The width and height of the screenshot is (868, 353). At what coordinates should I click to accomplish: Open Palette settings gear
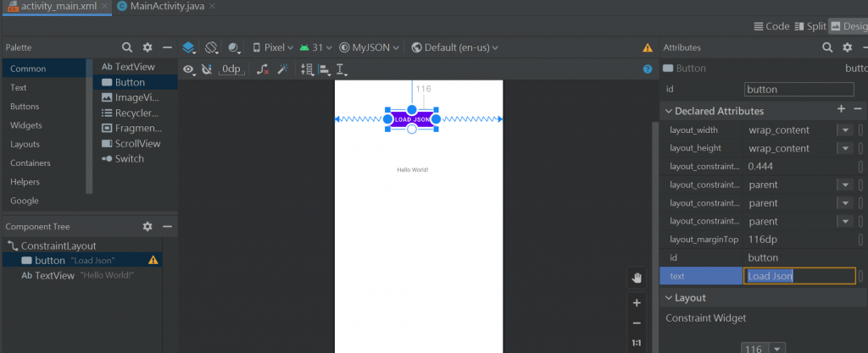pos(147,47)
